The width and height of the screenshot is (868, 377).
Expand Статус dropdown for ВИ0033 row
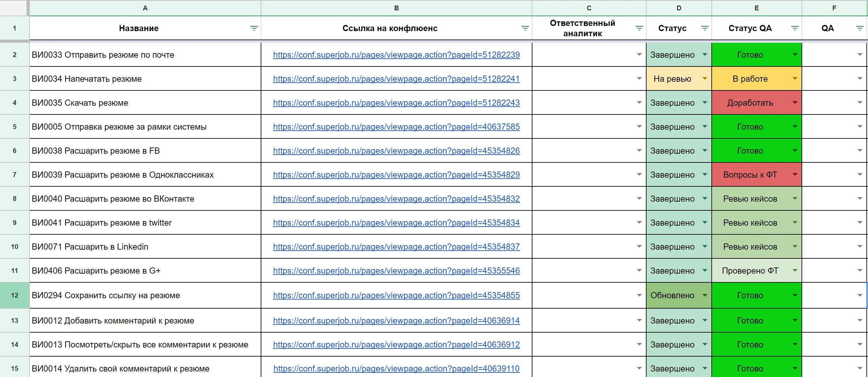pos(705,54)
